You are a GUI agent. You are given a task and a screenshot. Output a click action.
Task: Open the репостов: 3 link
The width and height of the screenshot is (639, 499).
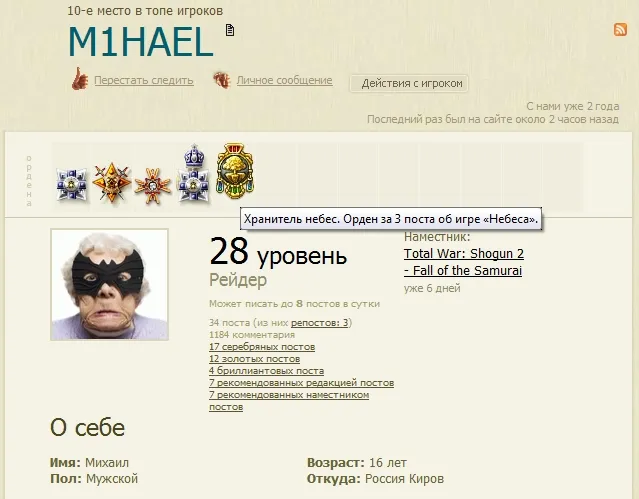[320, 322]
